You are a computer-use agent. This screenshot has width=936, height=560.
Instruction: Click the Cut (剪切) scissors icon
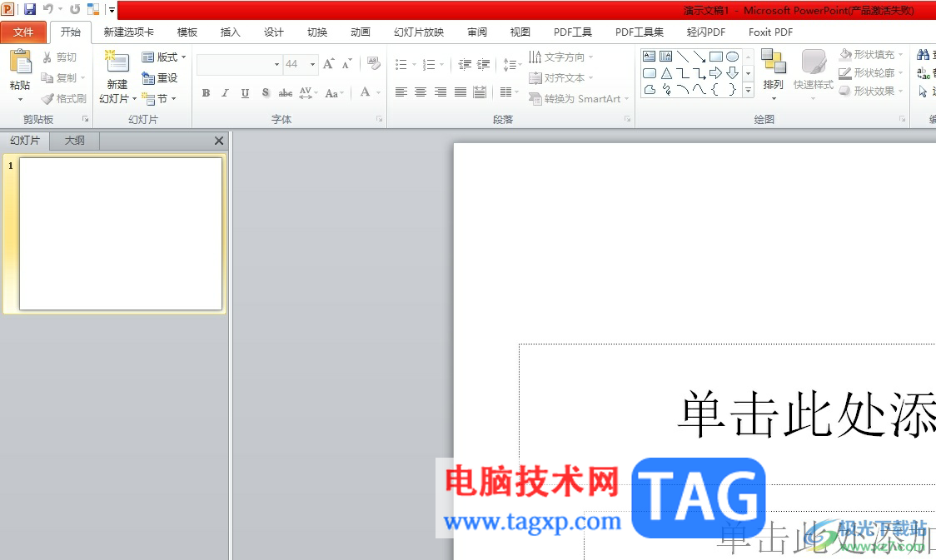tap(47, 57)
